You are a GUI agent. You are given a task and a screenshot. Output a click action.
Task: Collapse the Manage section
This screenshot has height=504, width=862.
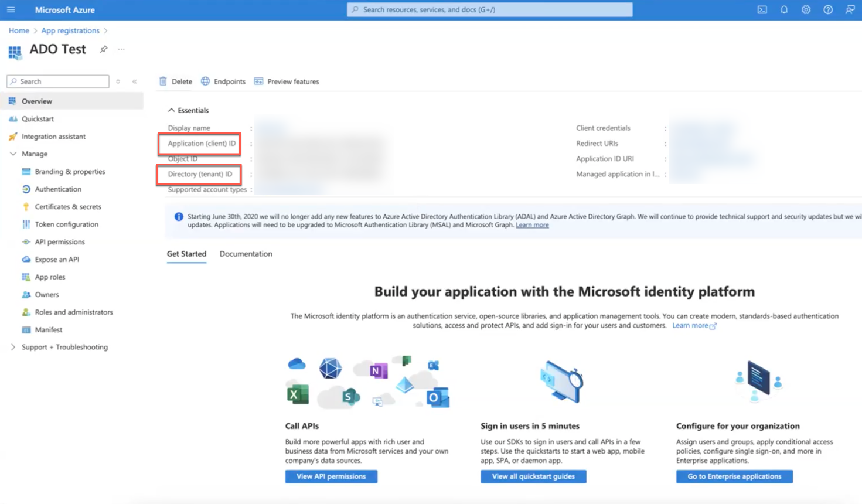pos(13,154)
